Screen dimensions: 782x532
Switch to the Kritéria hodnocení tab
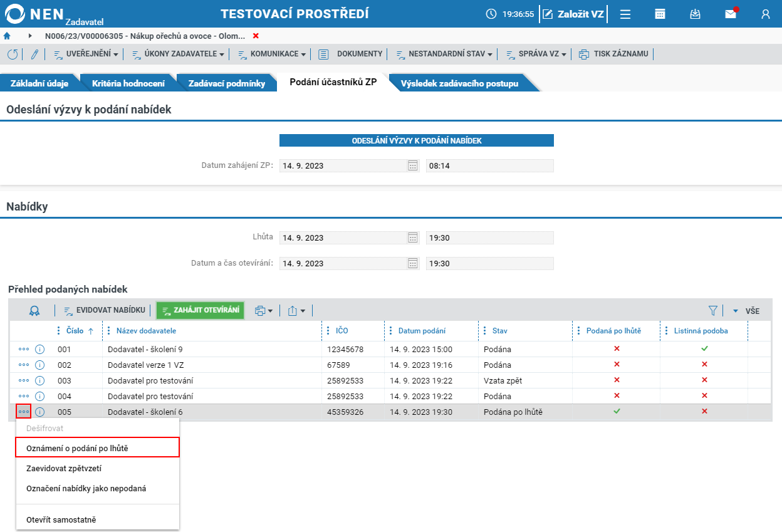coord(128,83)
